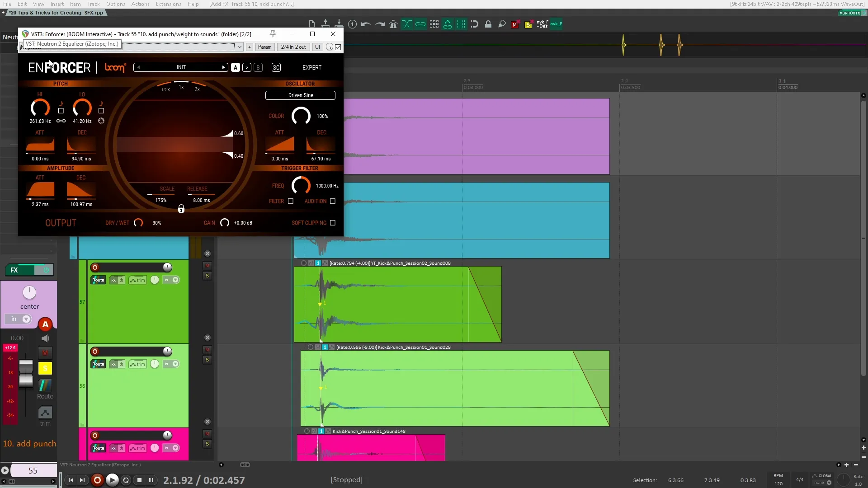Viewport: 868px width, 488px height.
Task: Open the Driven Sine oscillator dropdown
Action: pos(300,95)
